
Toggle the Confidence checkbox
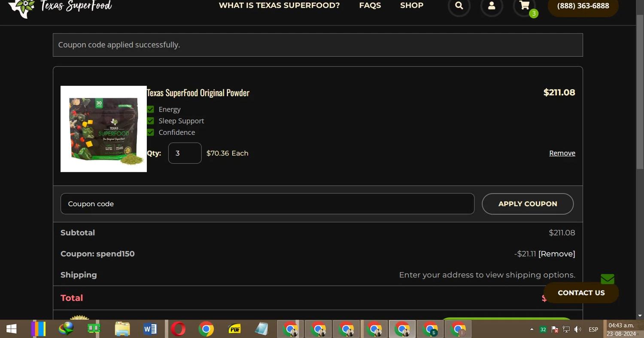(150, 132)
